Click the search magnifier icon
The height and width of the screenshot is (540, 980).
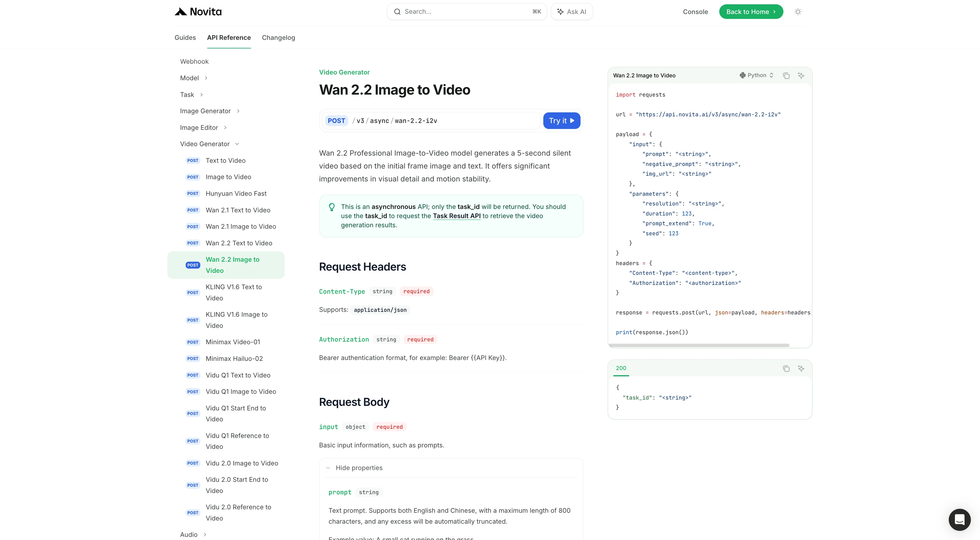(397, 12)
